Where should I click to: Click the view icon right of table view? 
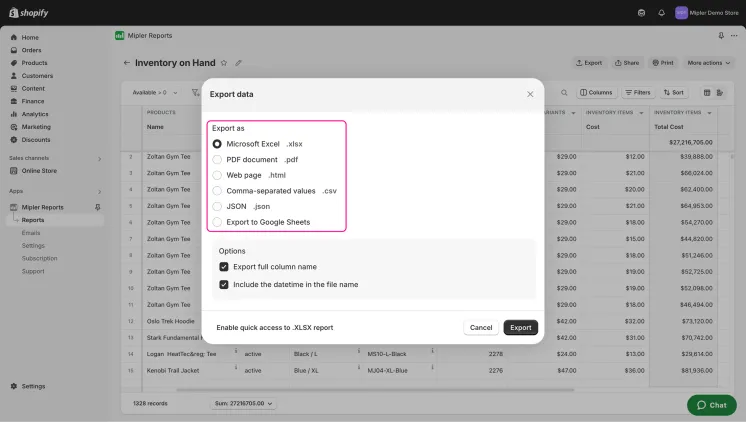coord(720,93)
